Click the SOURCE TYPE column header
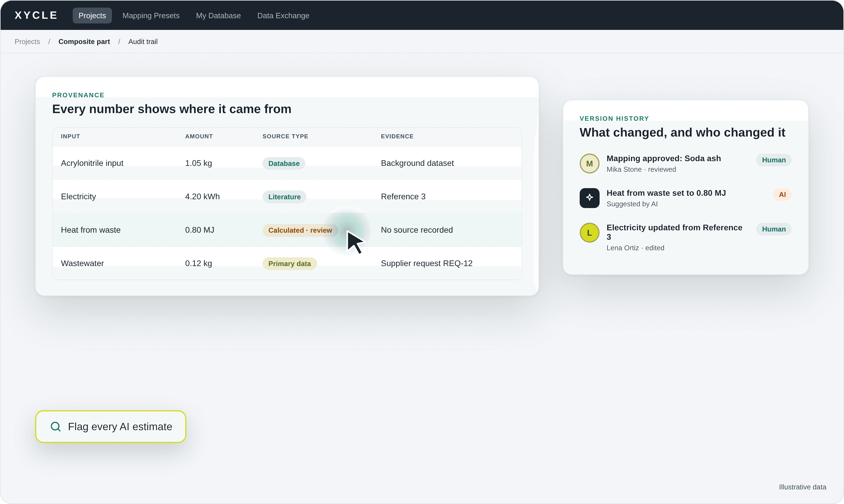 click(285, 136)
